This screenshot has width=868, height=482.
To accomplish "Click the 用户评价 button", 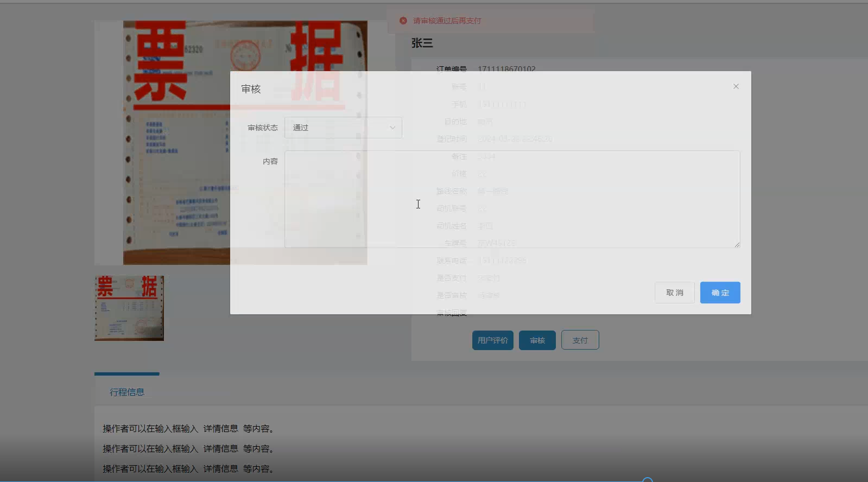I will click(493, 340).
